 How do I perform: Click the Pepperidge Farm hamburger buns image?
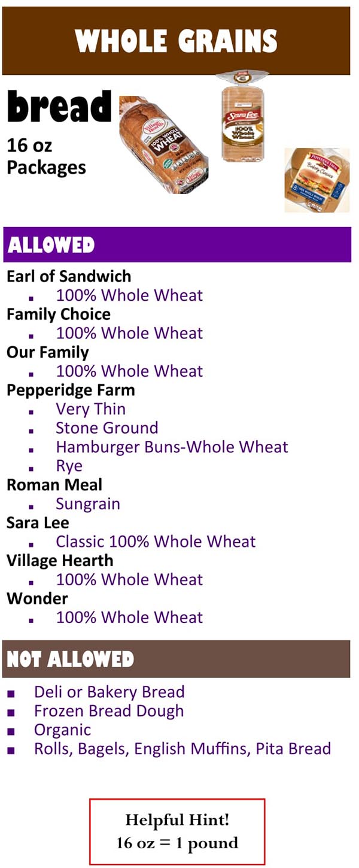[x=317, y=180]
